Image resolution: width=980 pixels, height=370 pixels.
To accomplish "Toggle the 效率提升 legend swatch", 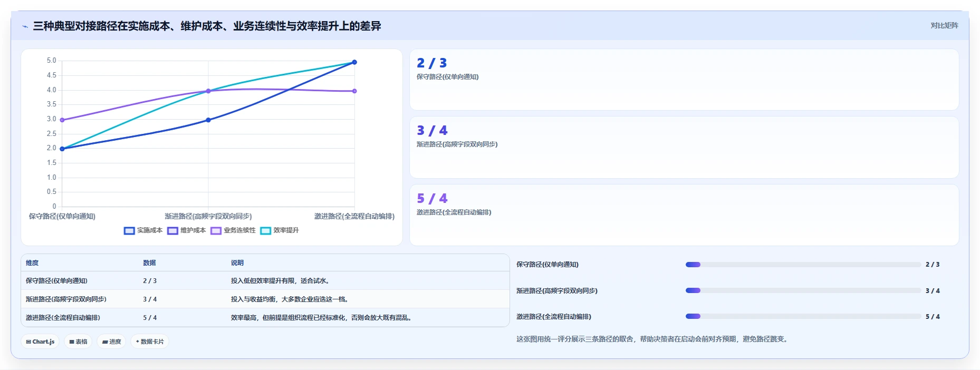I will coord(266,231).
